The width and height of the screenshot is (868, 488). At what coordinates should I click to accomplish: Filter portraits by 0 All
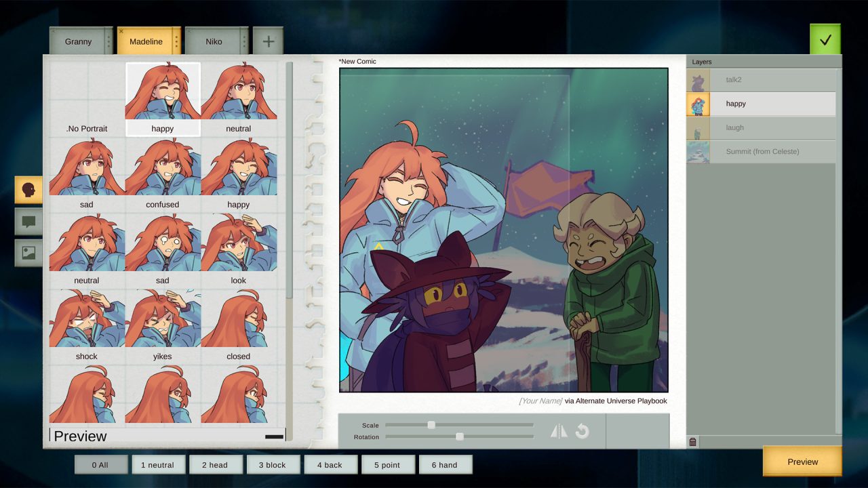click(100, 465)
